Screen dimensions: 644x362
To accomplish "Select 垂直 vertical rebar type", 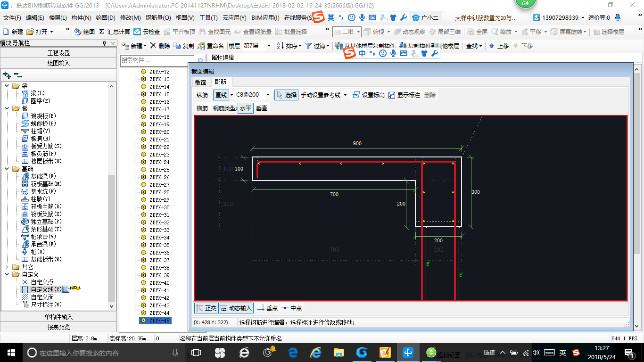I will (x=262, y=108).
